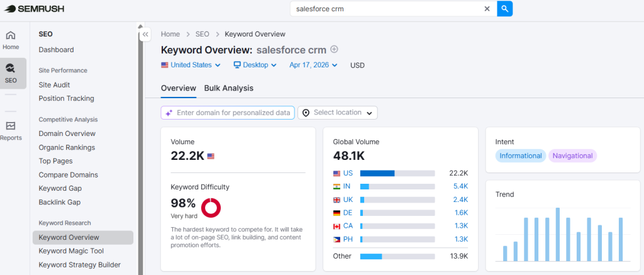The image size is (644, 275).
Task: Open Keyword Magic Tool in the sidebar
Action: point(71,250)
